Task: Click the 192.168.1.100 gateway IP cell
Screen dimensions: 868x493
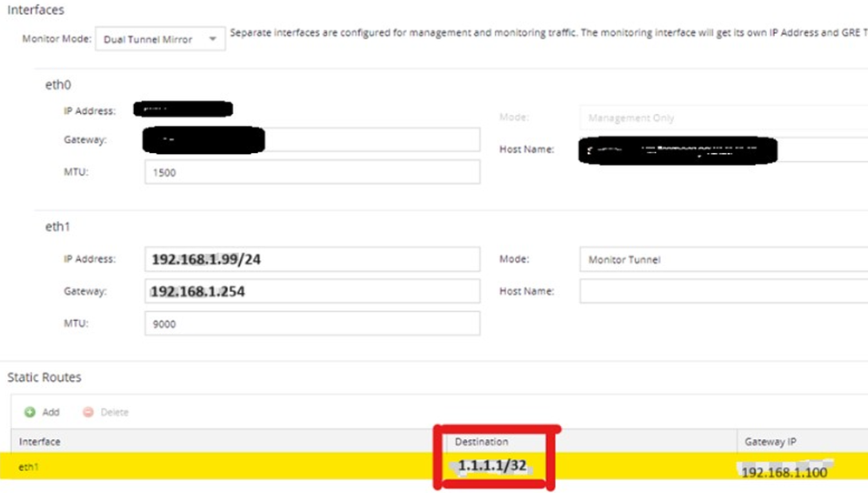Action: click(x=783, y=471)
